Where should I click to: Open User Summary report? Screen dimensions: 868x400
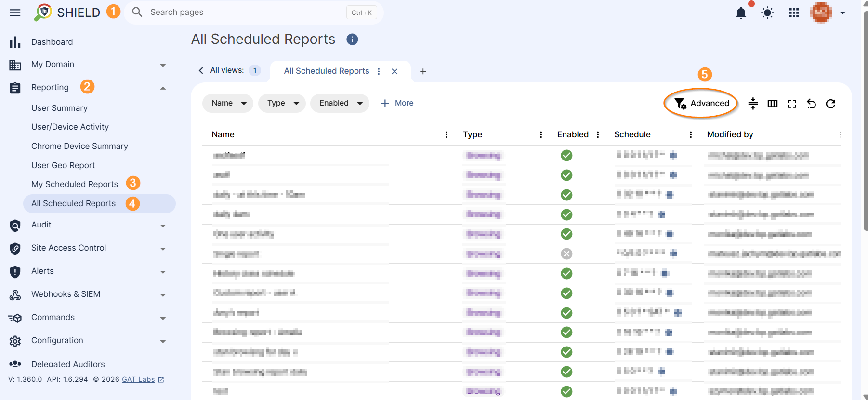point(59,108)
